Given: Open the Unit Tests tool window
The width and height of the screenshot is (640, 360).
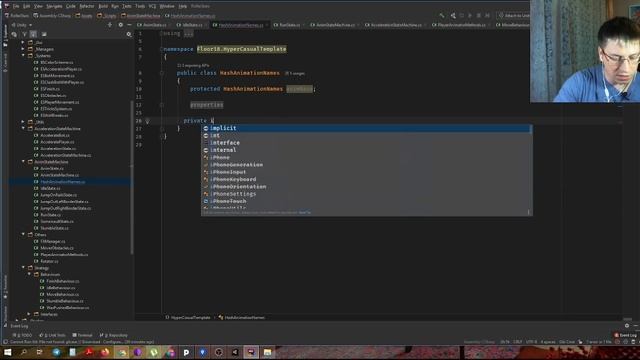Looking at the screenshot, I should (52, 335).
